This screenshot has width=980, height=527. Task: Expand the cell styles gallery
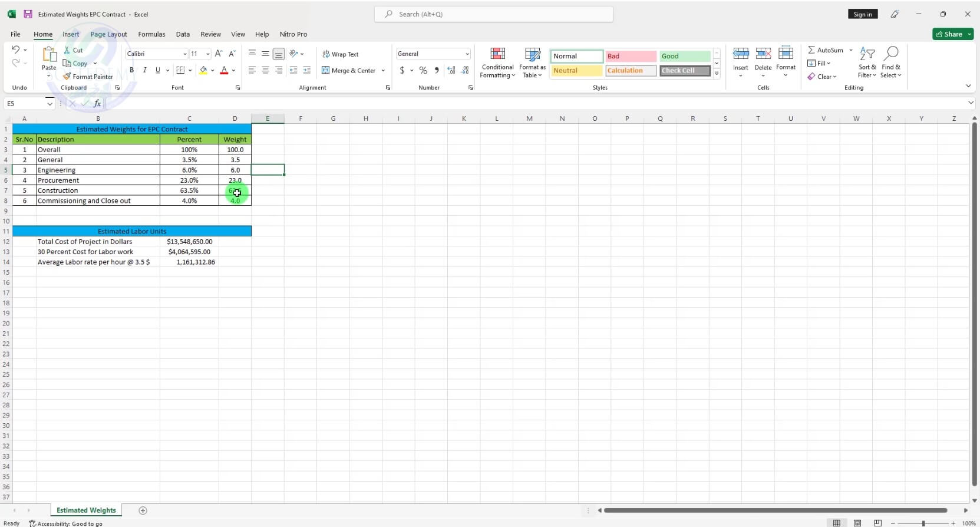coord(717,74)
